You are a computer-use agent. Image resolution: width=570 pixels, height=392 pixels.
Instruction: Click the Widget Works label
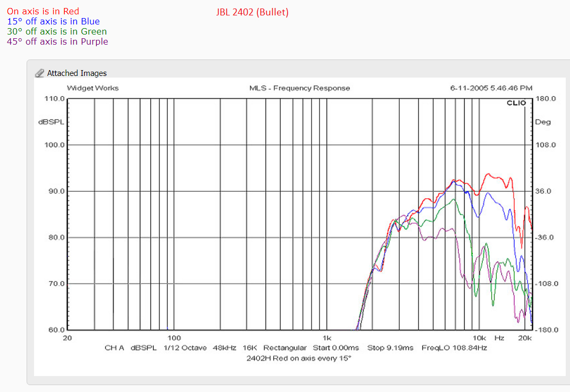(93, 88)
